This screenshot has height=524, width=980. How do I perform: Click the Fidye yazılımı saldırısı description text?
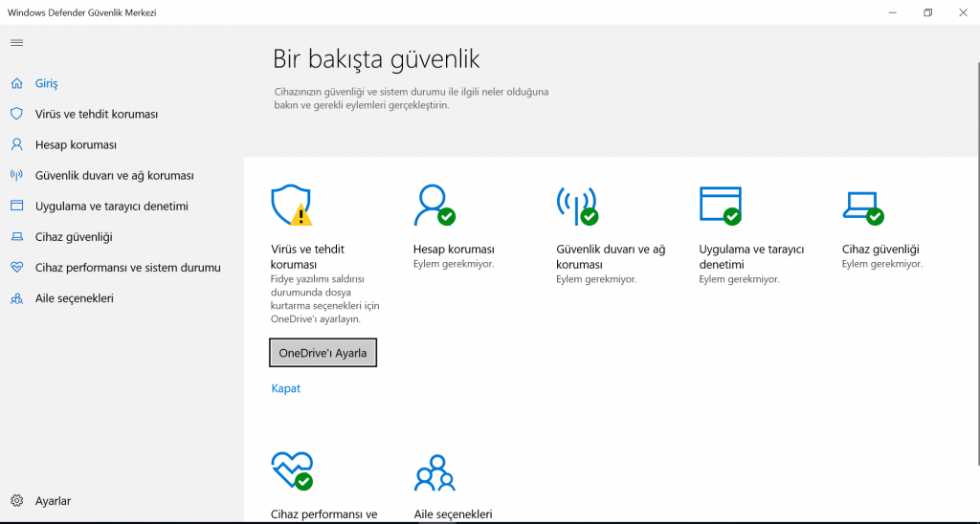[x=325, y=298]
